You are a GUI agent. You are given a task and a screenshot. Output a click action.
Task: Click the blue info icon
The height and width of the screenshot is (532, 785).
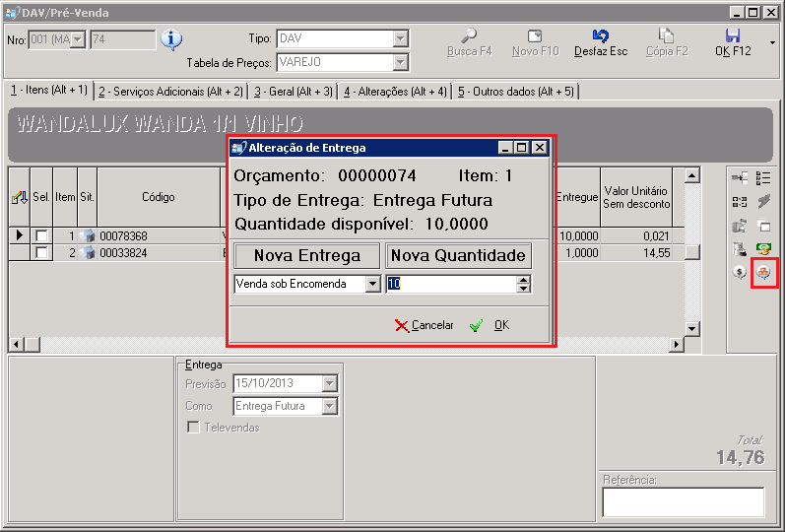click(171, 39)
